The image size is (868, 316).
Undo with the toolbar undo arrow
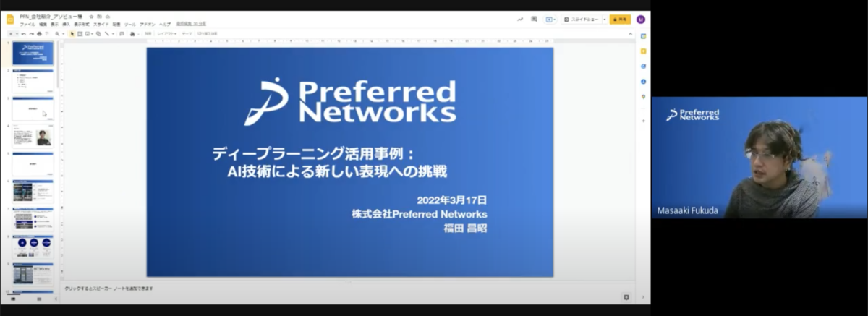pos(23,33)
